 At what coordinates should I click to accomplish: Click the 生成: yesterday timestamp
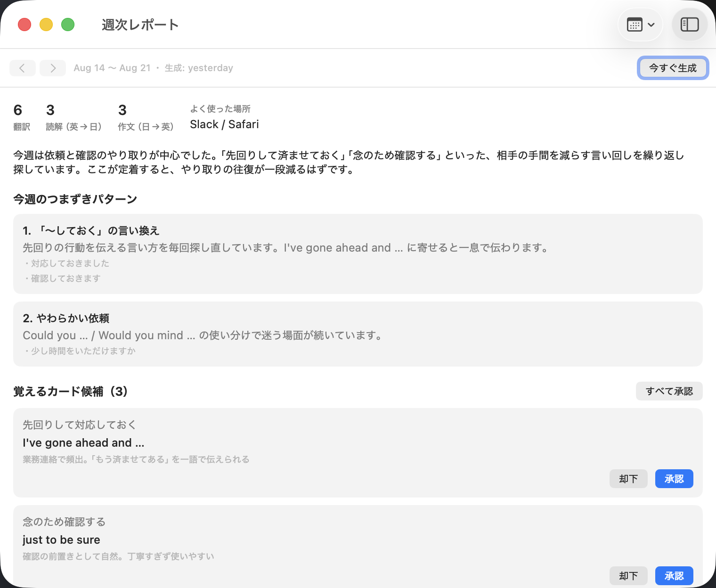click(x=199, y=68)
